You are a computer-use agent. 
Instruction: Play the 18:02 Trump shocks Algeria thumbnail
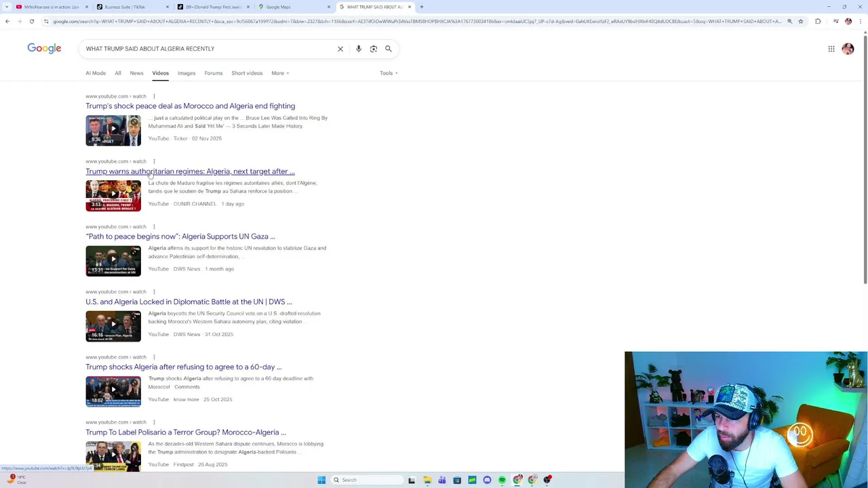click(113, 392)
